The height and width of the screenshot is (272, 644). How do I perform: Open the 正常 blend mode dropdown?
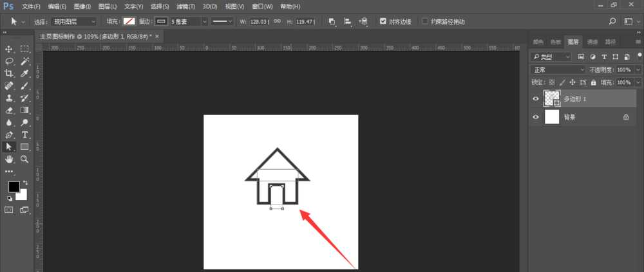pos(550,69)
